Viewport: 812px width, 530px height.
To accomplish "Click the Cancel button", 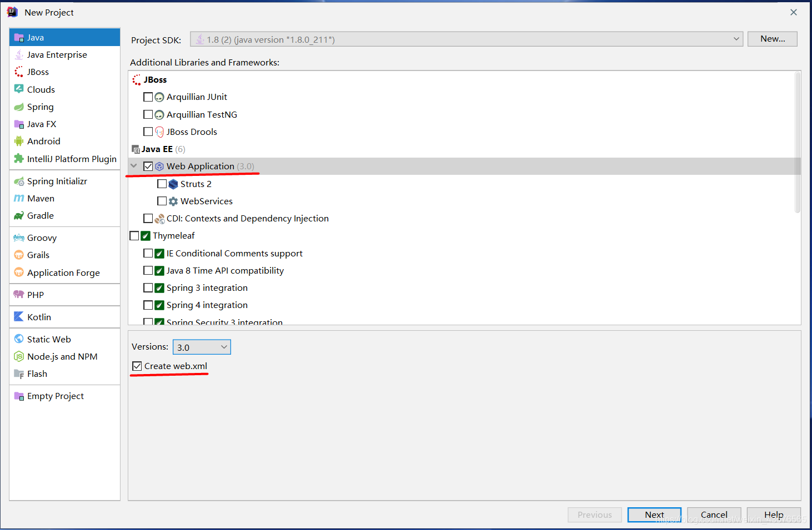I will (x=714, y=515).
